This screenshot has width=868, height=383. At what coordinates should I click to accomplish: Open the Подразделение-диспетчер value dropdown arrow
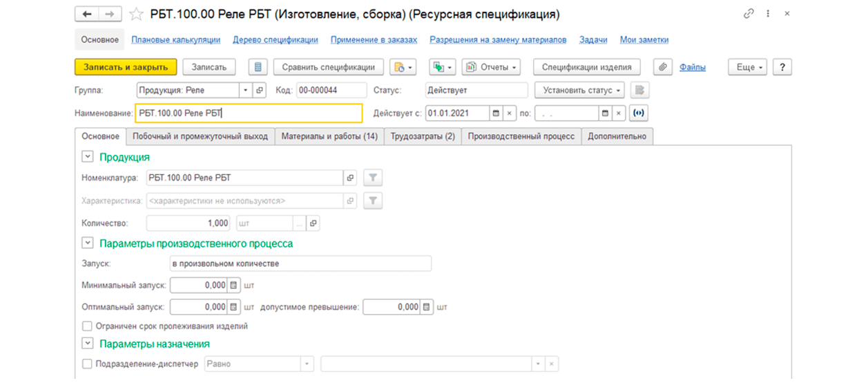pos(537,364)
